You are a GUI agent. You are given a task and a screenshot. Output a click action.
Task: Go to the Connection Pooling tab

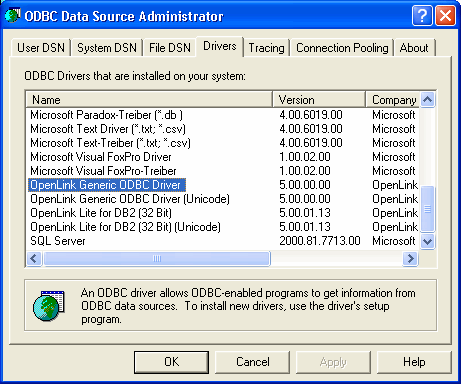342,48
